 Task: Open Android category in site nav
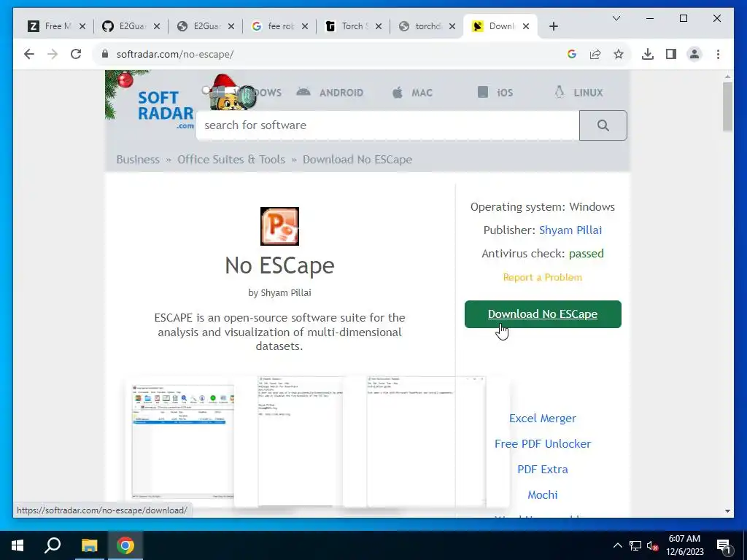point(330,93)
